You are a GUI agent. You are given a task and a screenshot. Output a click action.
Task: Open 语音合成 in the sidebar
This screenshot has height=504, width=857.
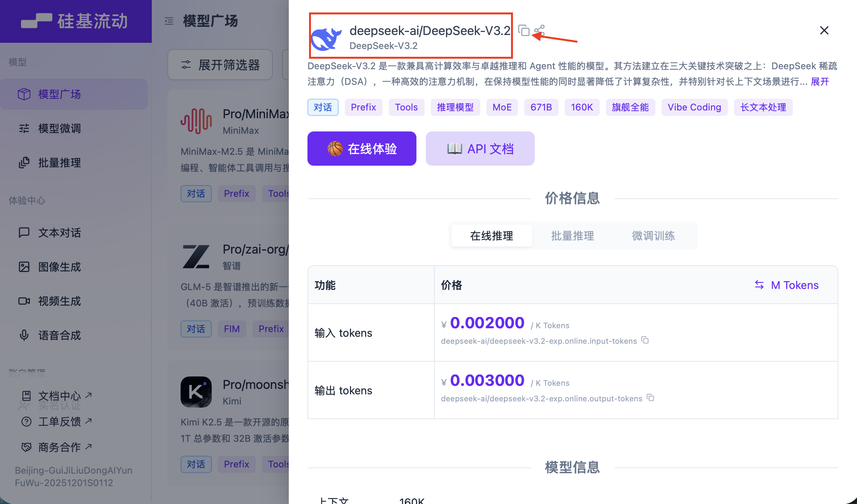point(74,335)
